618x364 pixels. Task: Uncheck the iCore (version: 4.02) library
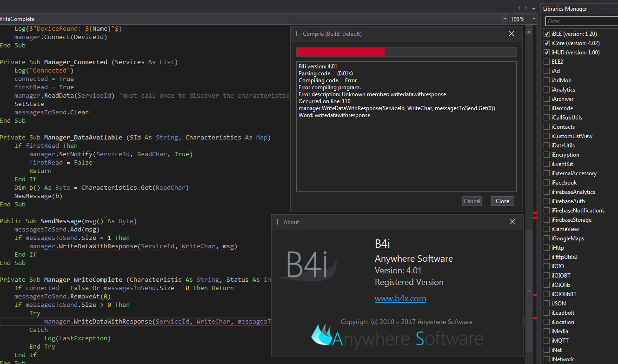[547, 43]
